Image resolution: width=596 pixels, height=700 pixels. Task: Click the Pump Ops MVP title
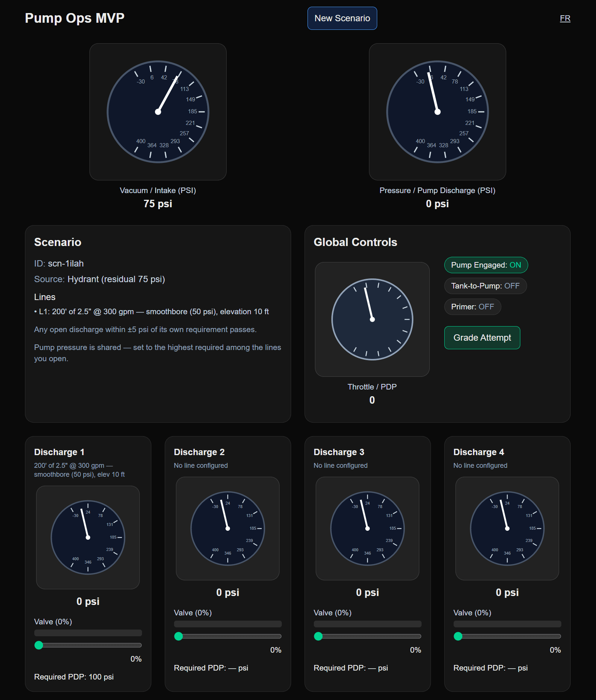pyautogui.click(x=75, y=18)
